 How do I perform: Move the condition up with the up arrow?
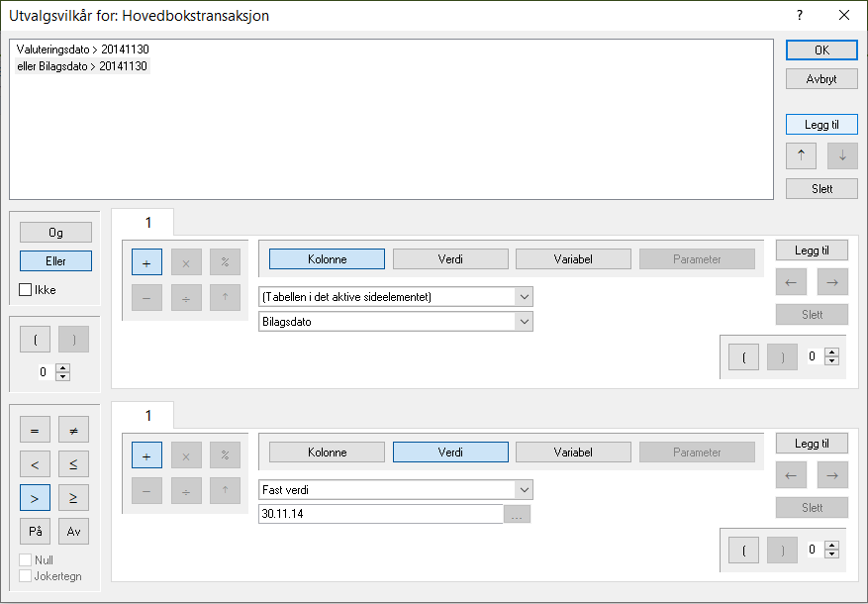pyautogui.click(x=801, y=155)
